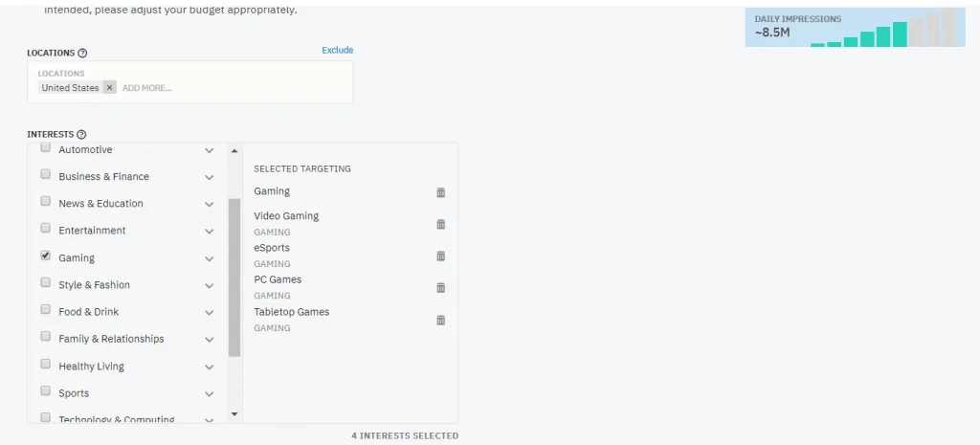Viewport: 980px width, 445px height.
Task: Click the United States location tag text
Action: point(70,87)
